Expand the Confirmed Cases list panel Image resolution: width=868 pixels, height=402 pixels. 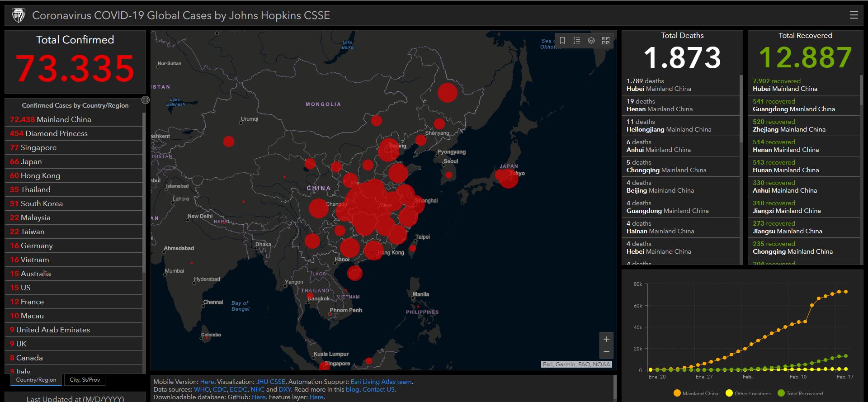(146, 100)
